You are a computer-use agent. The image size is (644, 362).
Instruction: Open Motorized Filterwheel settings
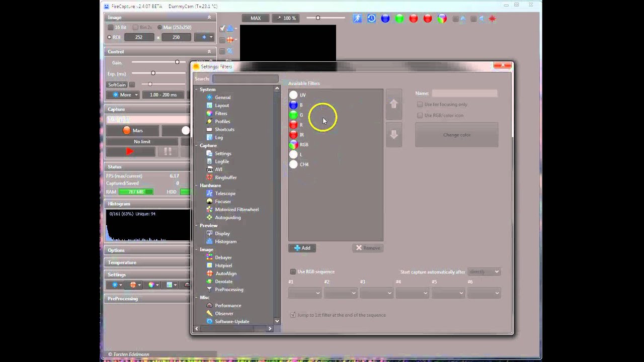[x=232, y=210]
